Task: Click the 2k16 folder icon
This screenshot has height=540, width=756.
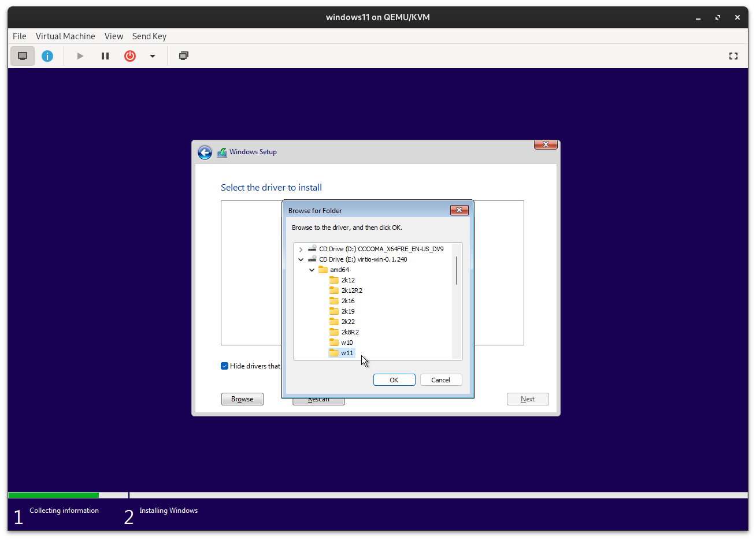Action: click(x=334, y=301)
